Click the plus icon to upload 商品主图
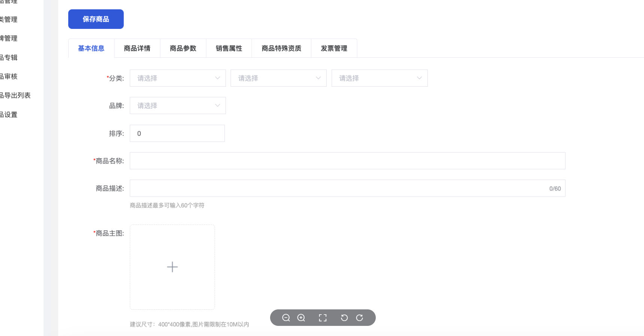 coord(172,267)
